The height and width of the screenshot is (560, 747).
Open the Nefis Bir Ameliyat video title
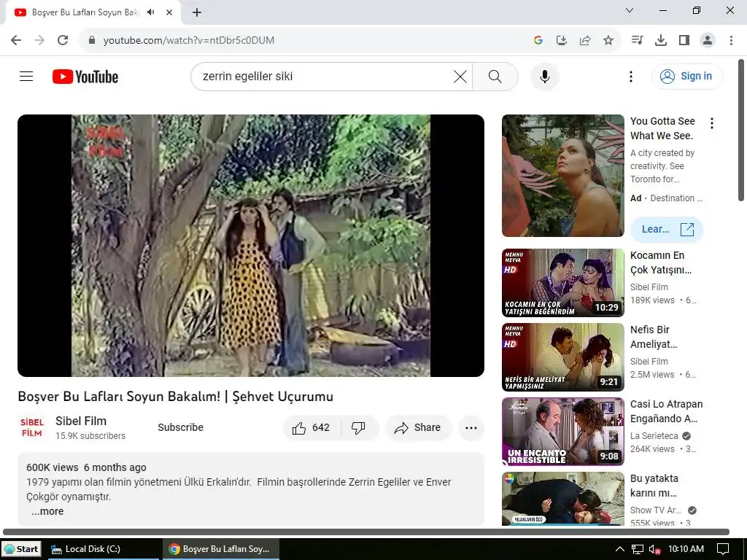click(x=654, y=337)
